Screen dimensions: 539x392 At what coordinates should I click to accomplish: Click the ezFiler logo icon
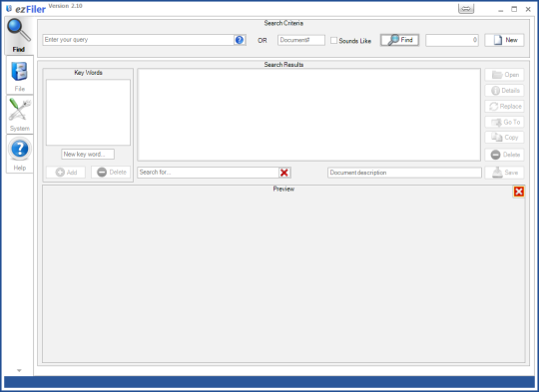(x=9, y=9)
